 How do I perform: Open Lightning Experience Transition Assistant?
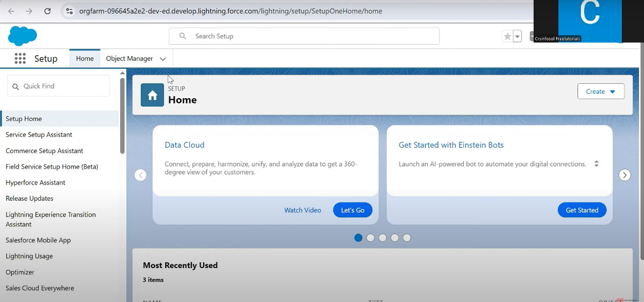51,219
